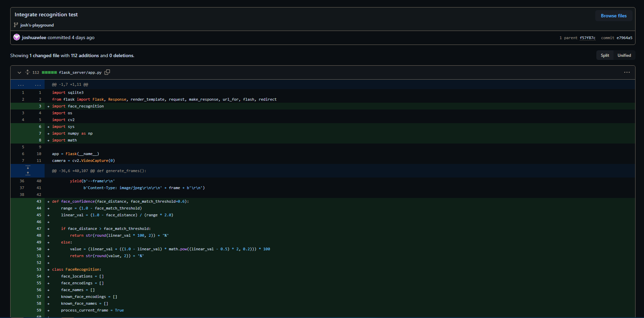Image resolution: width=644 pixels, height=318 pixels.
Task: Click joshuawlee's avatar image
Action: (x=17, y=37)
